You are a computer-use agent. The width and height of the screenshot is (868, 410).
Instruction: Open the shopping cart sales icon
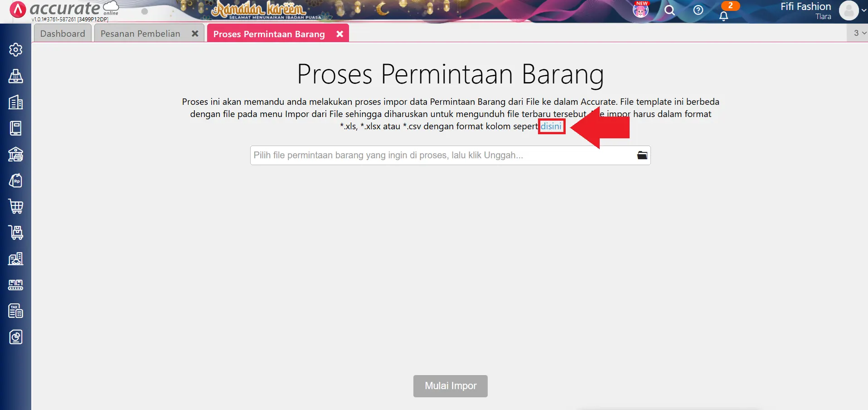(x=15, y=207)
